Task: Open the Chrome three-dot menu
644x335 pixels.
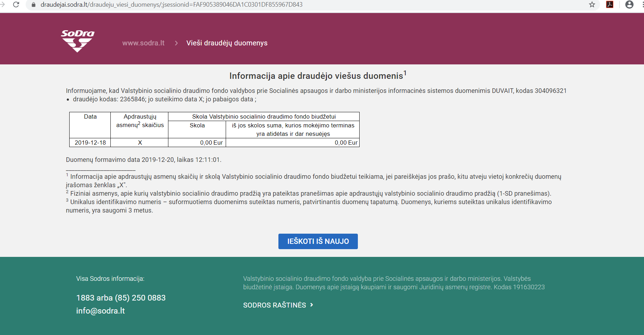Action: click(642, 5)
